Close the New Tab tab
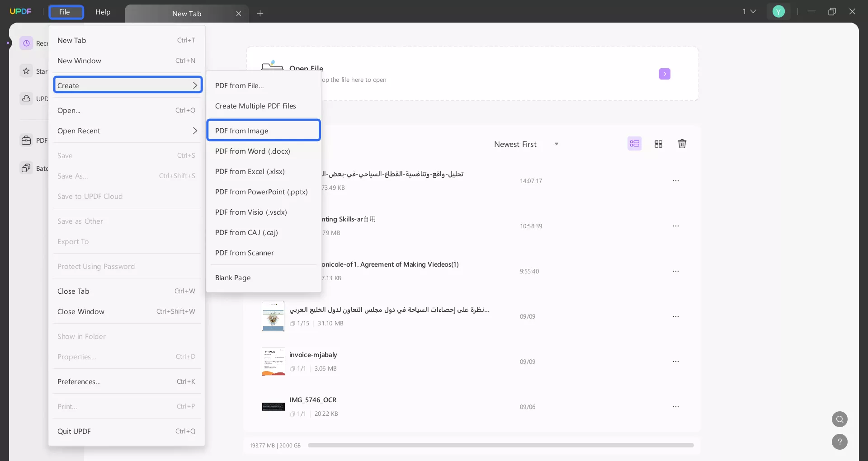Viewport: 868px width, 461px height. pyautogui.click(x=239, y=14)
